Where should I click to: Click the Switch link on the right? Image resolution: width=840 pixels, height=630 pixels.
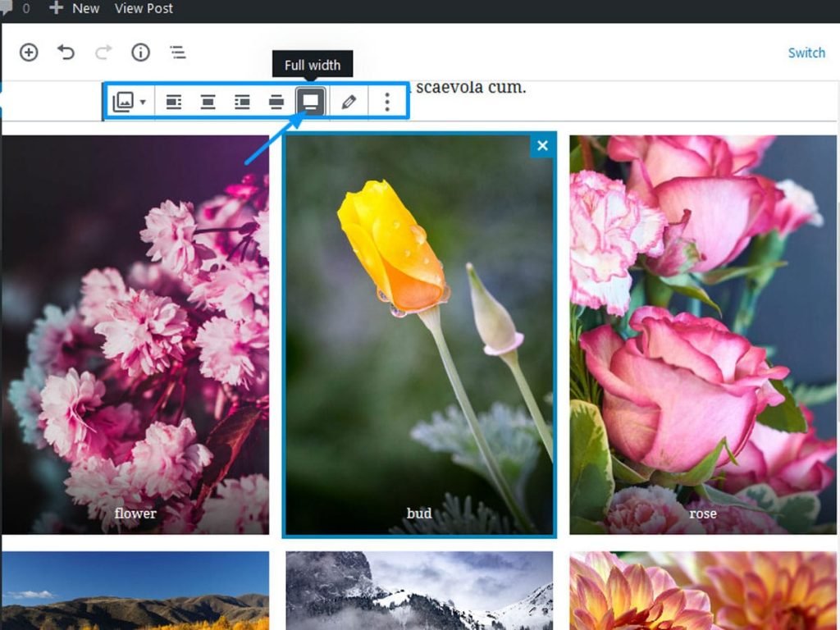[x=806, y=52]
